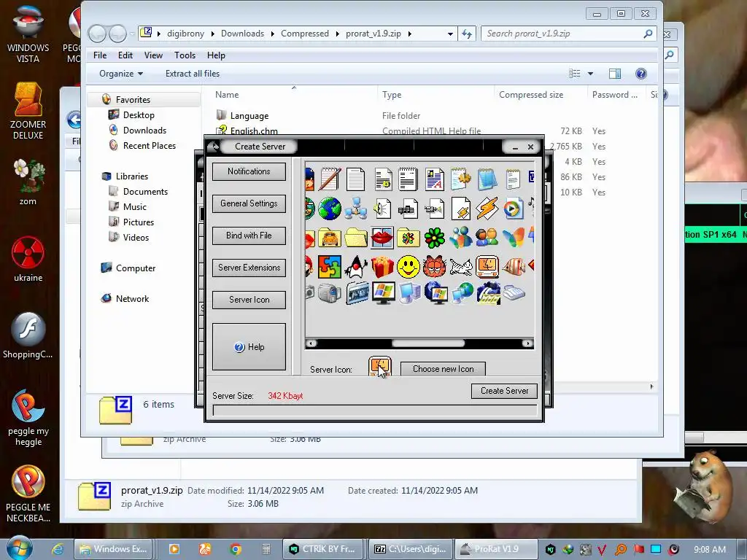The height and width of the screenshot is (560, 747).
Task: Select the red gift box icon
Action: (x=382, y=267)
